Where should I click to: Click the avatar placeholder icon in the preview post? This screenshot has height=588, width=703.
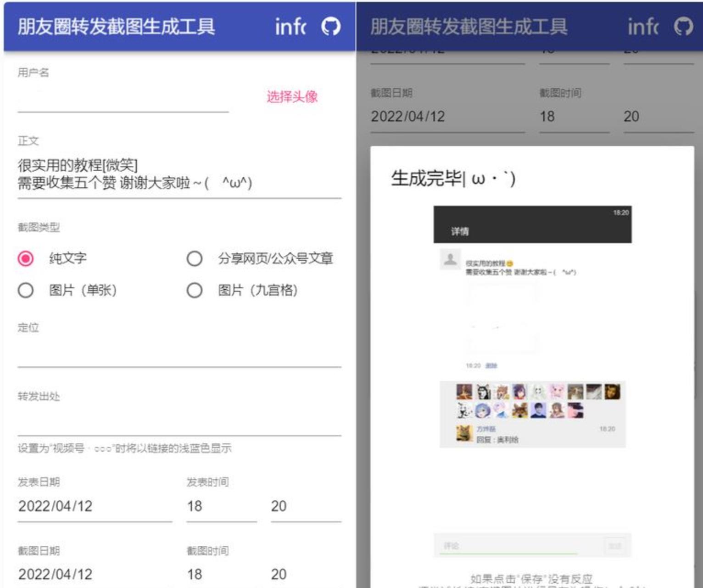(450, 259)
